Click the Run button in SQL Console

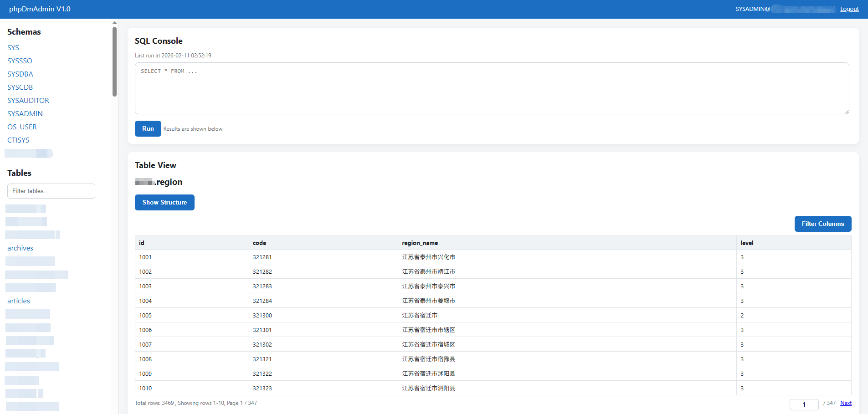pos(148,128)
